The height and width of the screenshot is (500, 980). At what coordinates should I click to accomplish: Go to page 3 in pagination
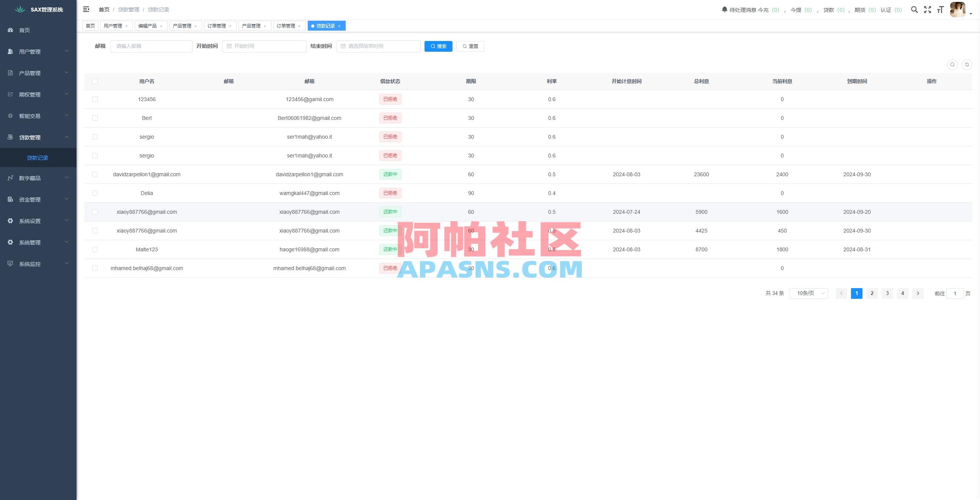pos(887,293)
